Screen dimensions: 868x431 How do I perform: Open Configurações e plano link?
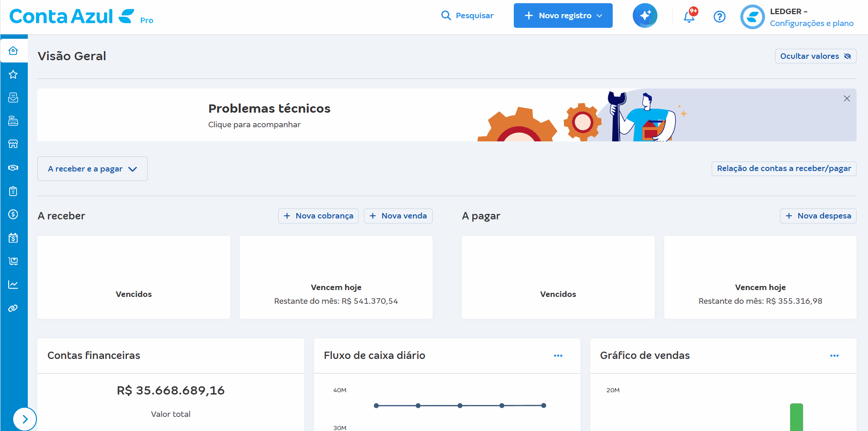811,23
